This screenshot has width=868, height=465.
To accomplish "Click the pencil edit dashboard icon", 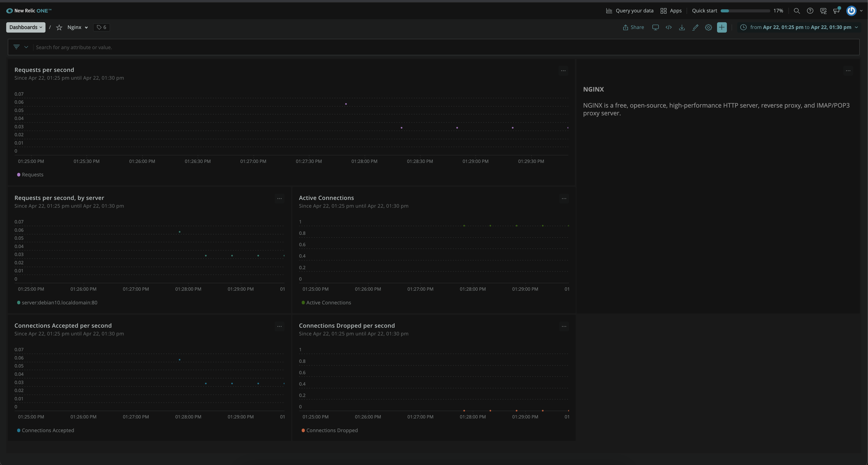I will [695, 27].
